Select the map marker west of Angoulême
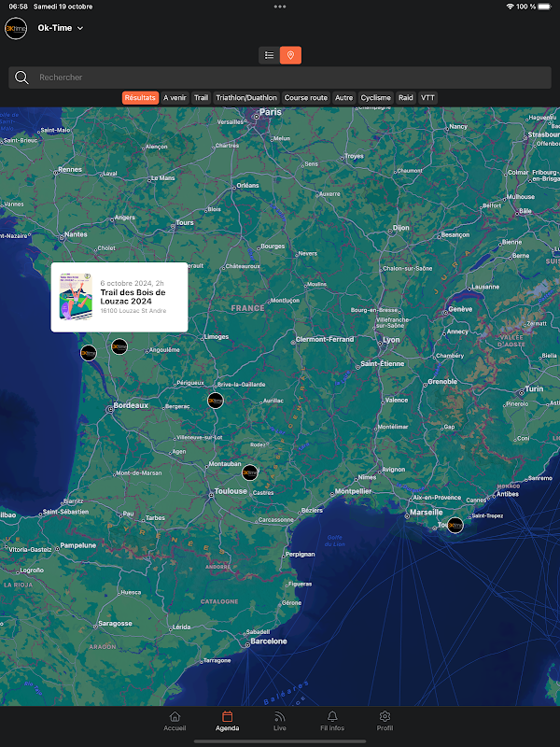560x747 pixels. (119, 346)
